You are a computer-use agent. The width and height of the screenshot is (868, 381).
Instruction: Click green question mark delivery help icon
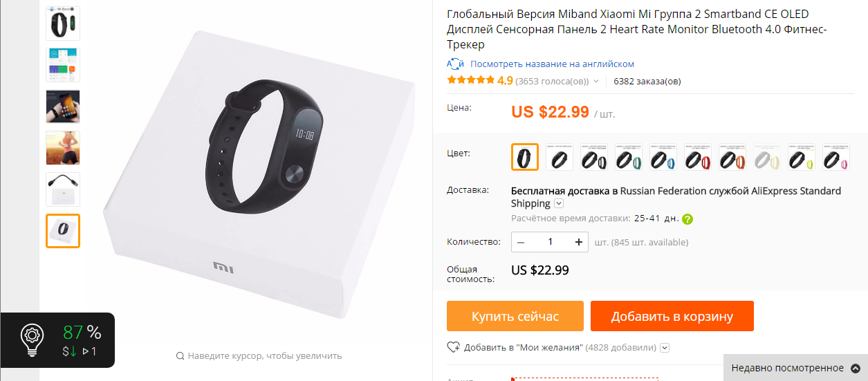pos(687,219)
